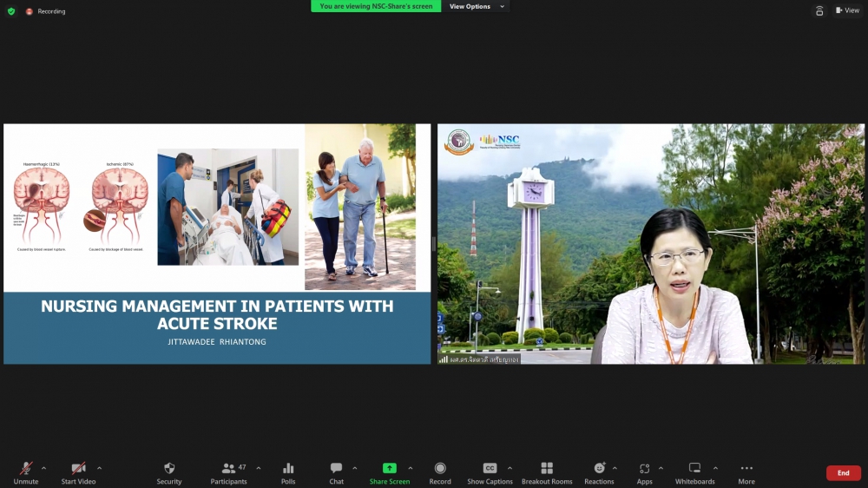Expand video options arrow beside Start Video
Screen dimensions: 868x488
pos(99,468)
